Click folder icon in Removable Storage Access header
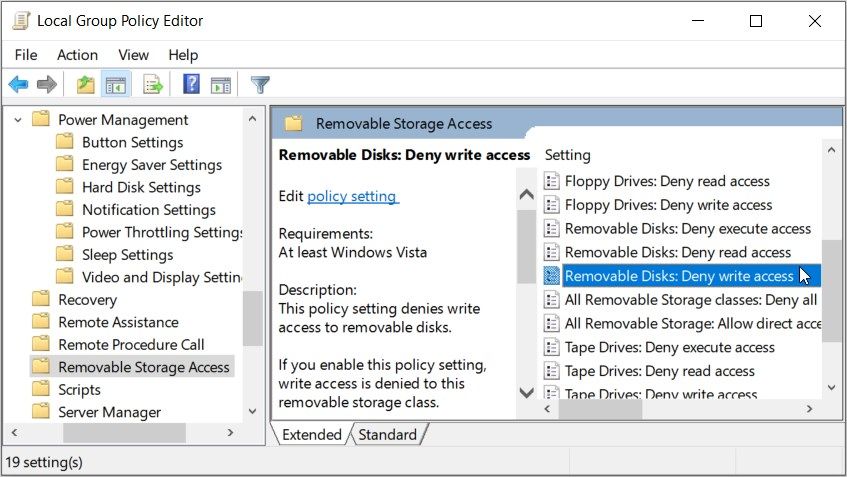Screen dimensions: 847x477 (x=293, y=124)
